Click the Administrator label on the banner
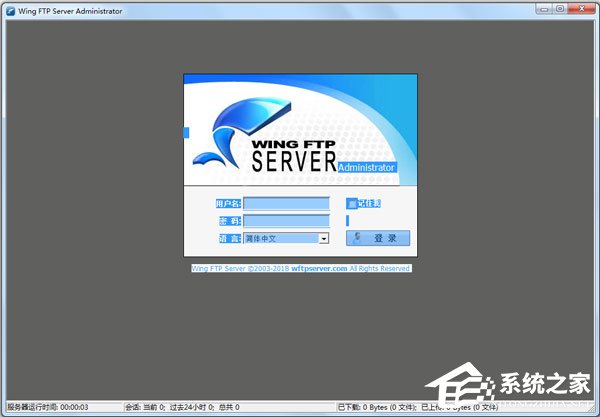The image size is (600, 417). (x=367, y=168)
